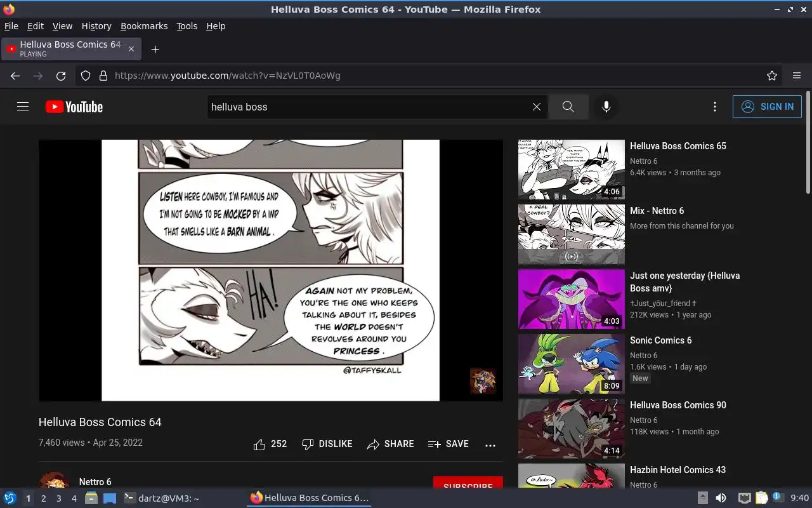Reload the page in Firefox
812x508 pixels.
click(x=61, y=76)
